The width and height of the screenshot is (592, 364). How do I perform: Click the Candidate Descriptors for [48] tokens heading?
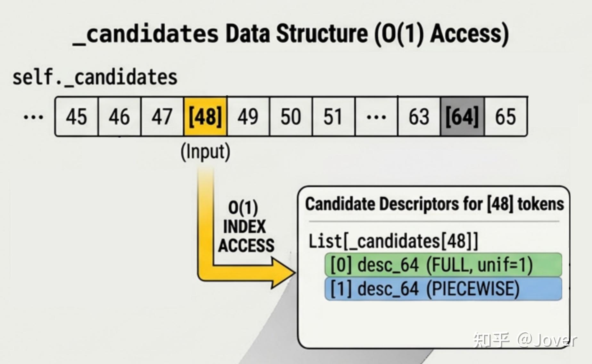point(434,204)
